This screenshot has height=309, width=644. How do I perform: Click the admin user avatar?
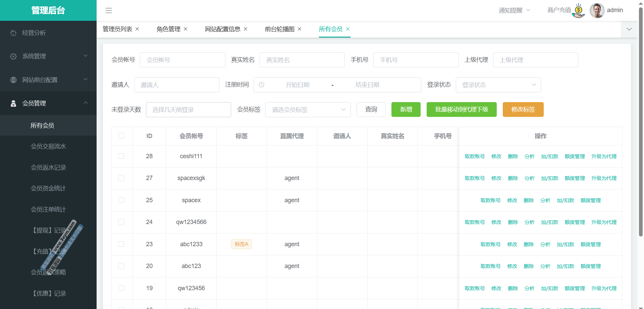coord(597,10)
